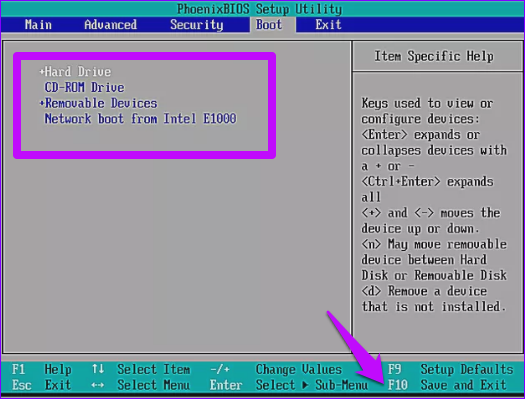The height and width of the screenshot is (399, 525).
Task: Click the Esc key label
Action: (x=22, y=385)
